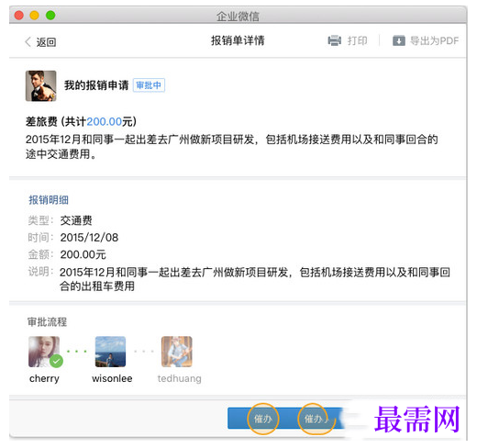This screenshot has height=448, width=477.
Task: Click the 报销单详情 page title
Action: [238, 40]
